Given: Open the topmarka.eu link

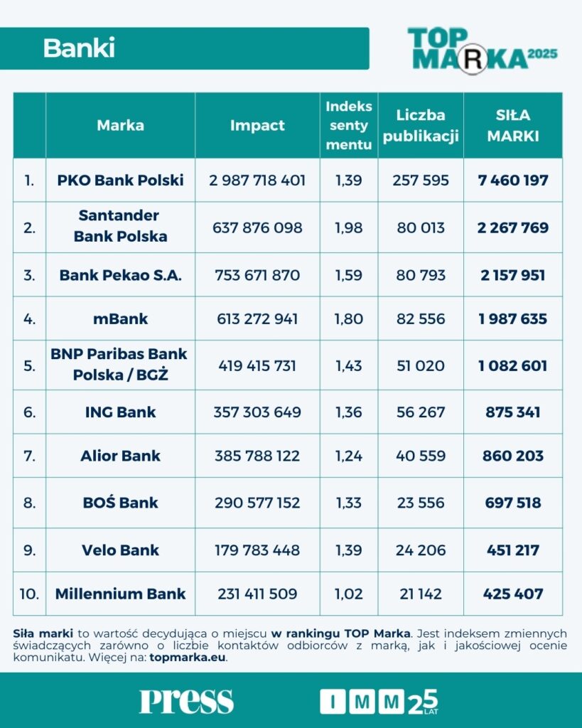Looking at the screenshot, I should (188, 658).
